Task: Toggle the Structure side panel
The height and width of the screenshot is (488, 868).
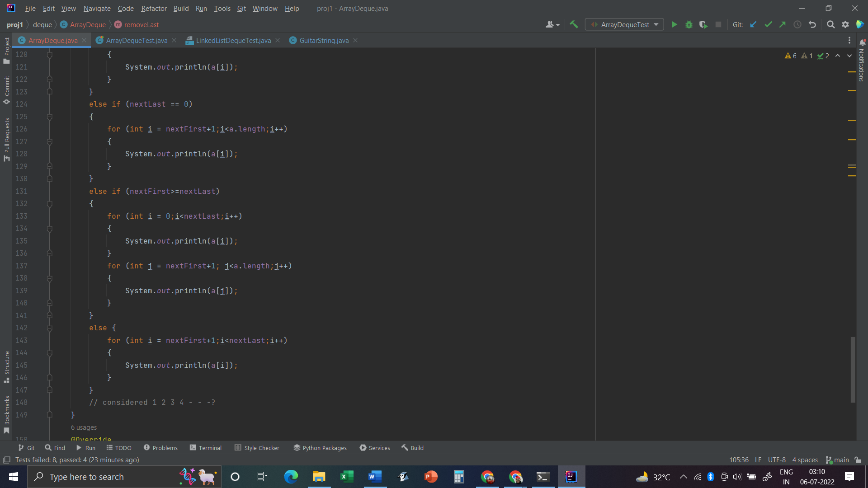Action: 6,366
